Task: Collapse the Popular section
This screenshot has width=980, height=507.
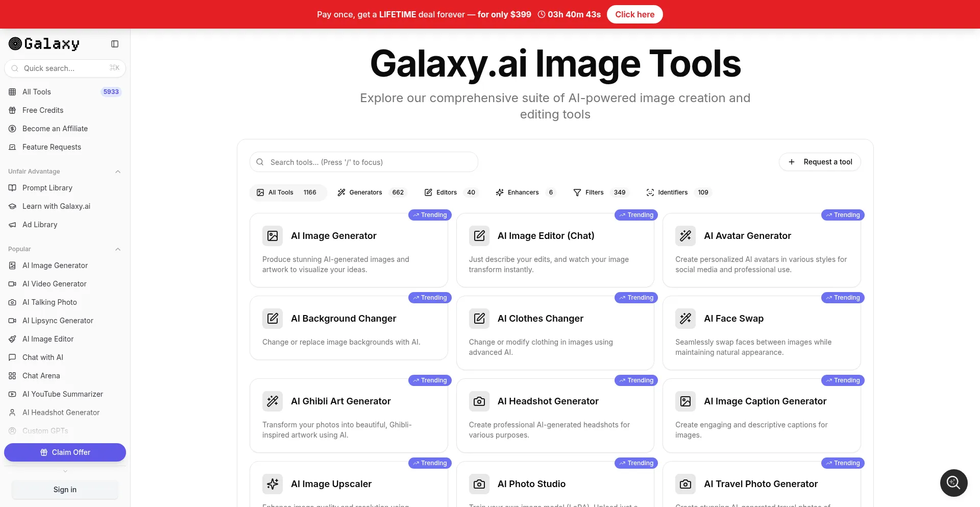Action: click(x=118, y=249)
